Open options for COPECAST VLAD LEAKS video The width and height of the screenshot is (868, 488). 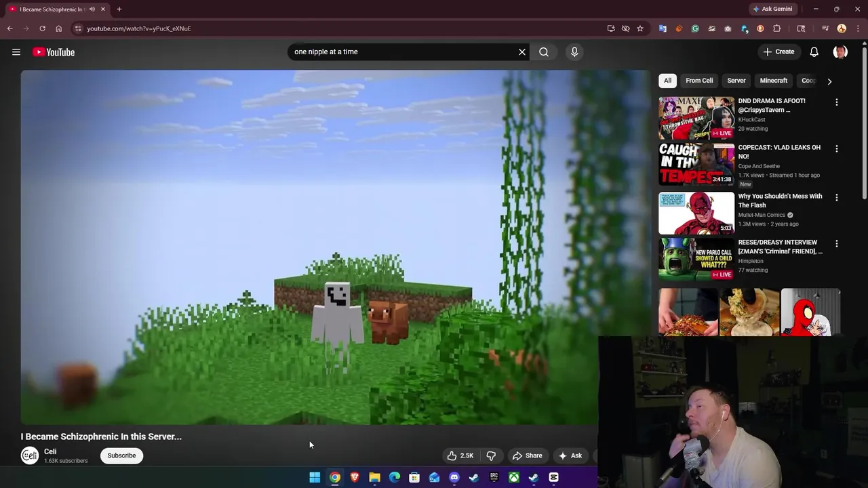coord(837,148)
